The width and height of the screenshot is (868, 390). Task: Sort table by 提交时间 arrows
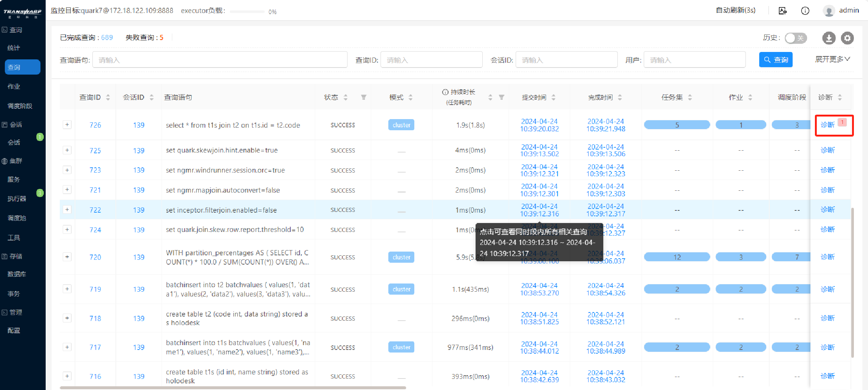click(554, 97)
